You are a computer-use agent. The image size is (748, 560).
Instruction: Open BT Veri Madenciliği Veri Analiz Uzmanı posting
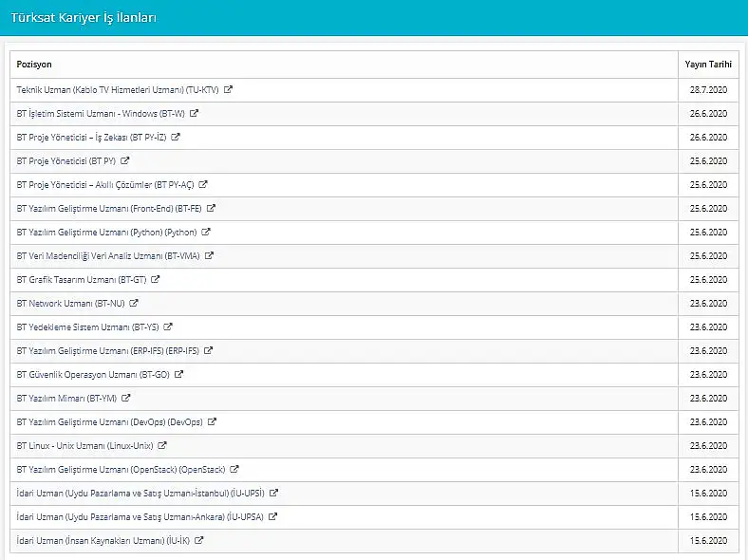click(108, 256)
